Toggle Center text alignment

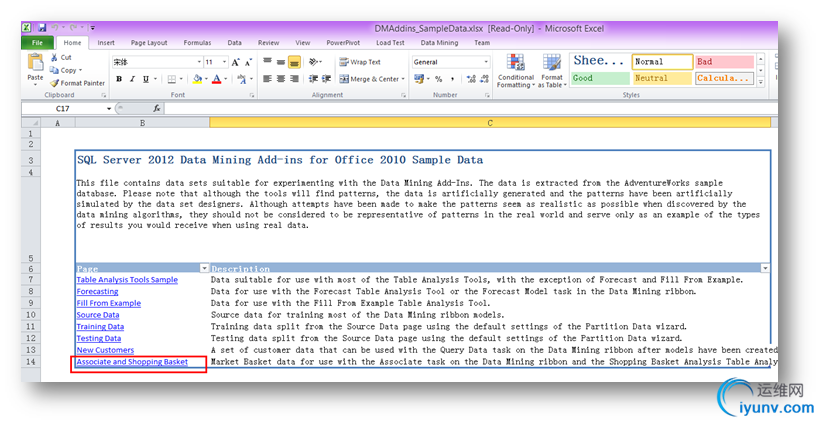tap(281, 79)
